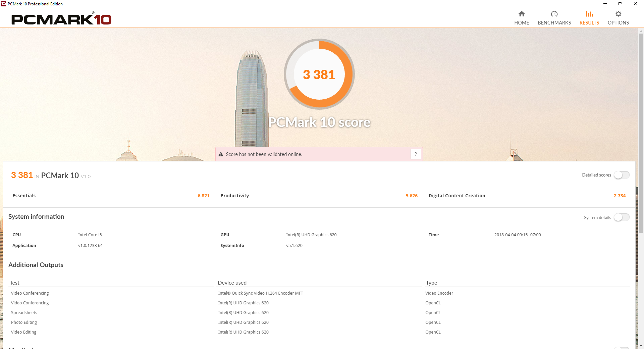644x349 pixels.
Task: Switch to the BENCHMARKS tab label
Action: 554,23
